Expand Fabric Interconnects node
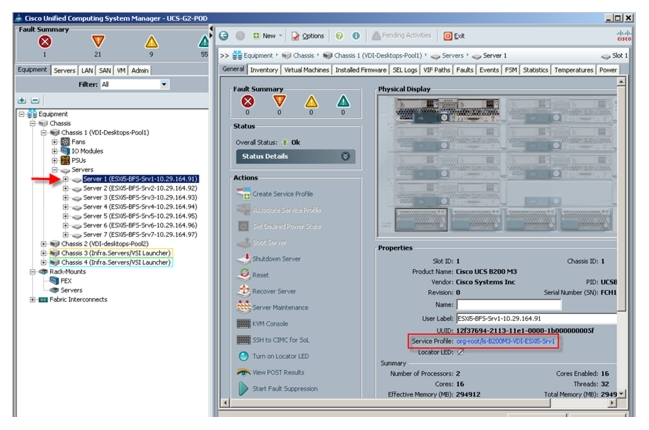 click(32, 299)
